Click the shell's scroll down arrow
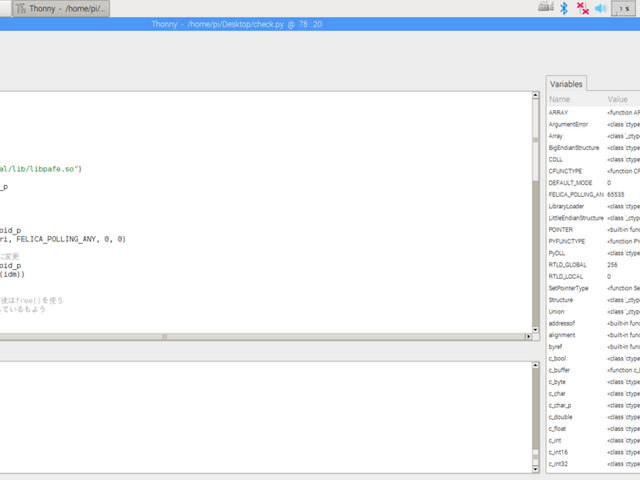 (535, 467)
